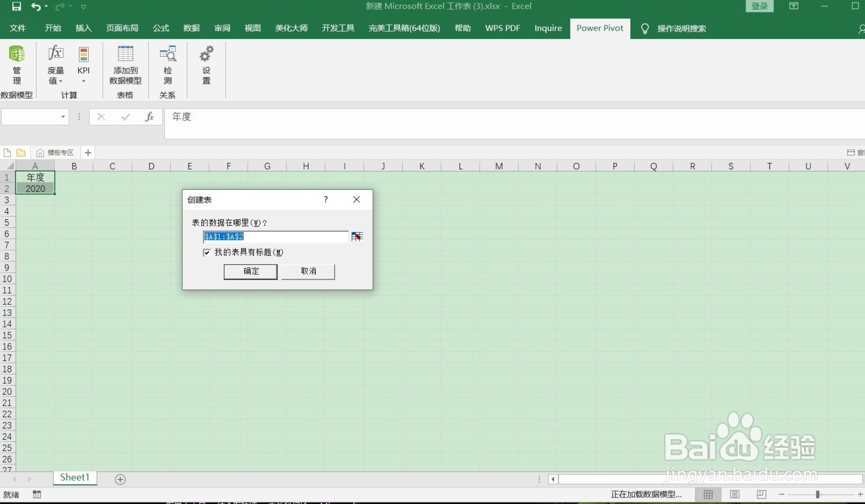Switch to the 审阅 (Review) tab
This screenshot has height=504, width=865.
pyautogui.click(x=222, y=28)
